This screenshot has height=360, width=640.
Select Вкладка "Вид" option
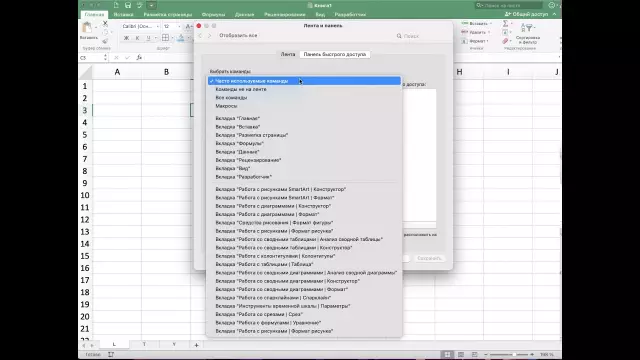click(304, 169)
